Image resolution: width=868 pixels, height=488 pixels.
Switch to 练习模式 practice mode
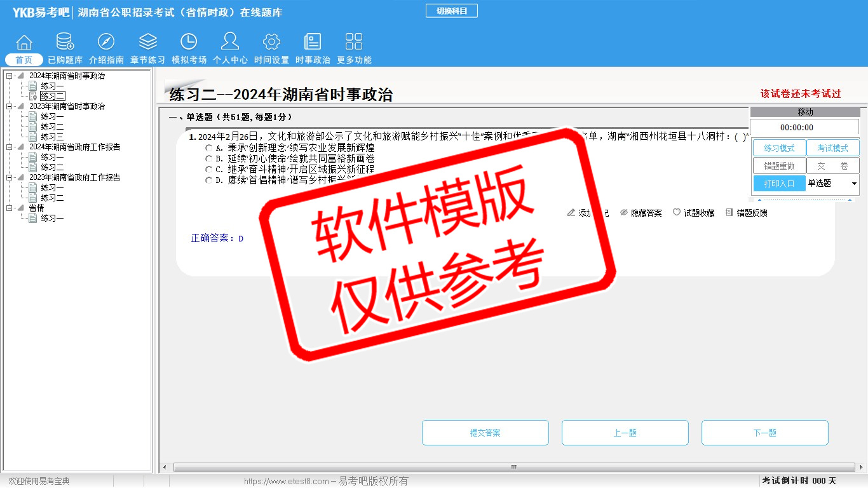779,148
